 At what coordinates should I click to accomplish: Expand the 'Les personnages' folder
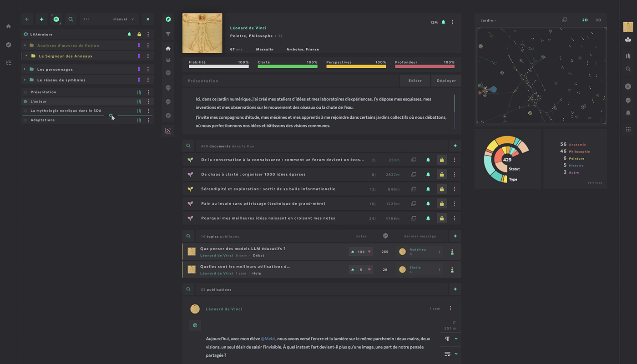pyautogui.click(x=25, y=69)
